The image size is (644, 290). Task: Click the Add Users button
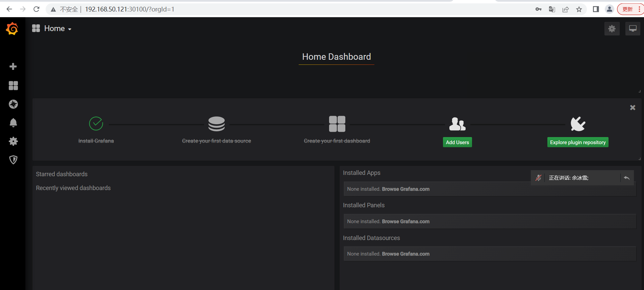[x=457, y=142]
